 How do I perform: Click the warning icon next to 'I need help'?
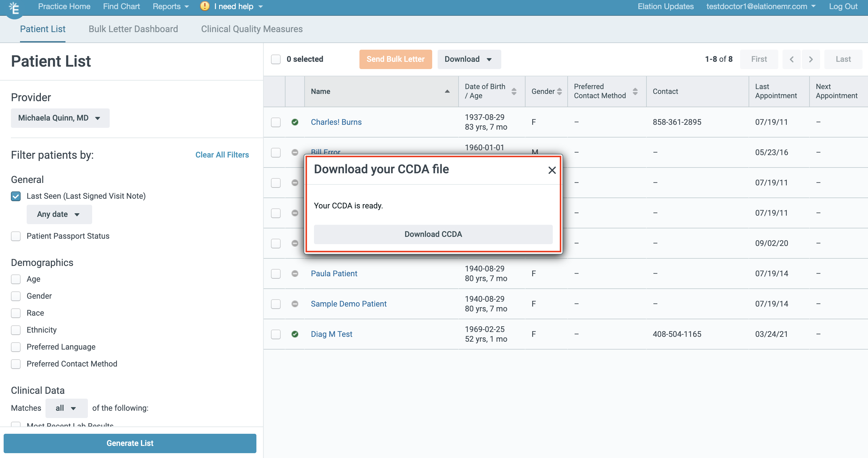click(x=205, y=6)
